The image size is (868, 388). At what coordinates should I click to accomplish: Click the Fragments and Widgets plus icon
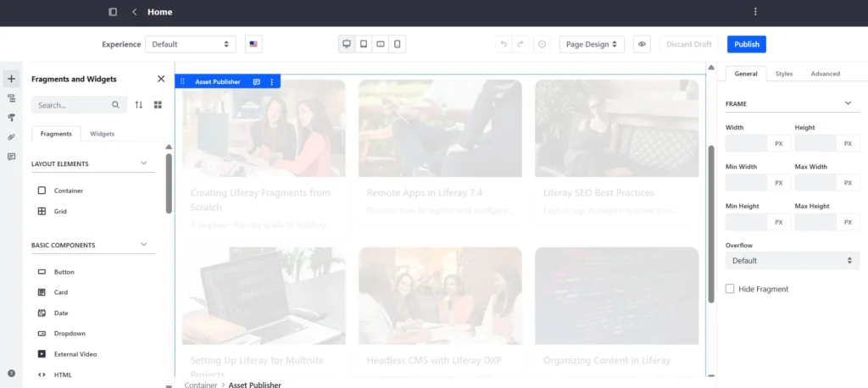pos(11,79)
